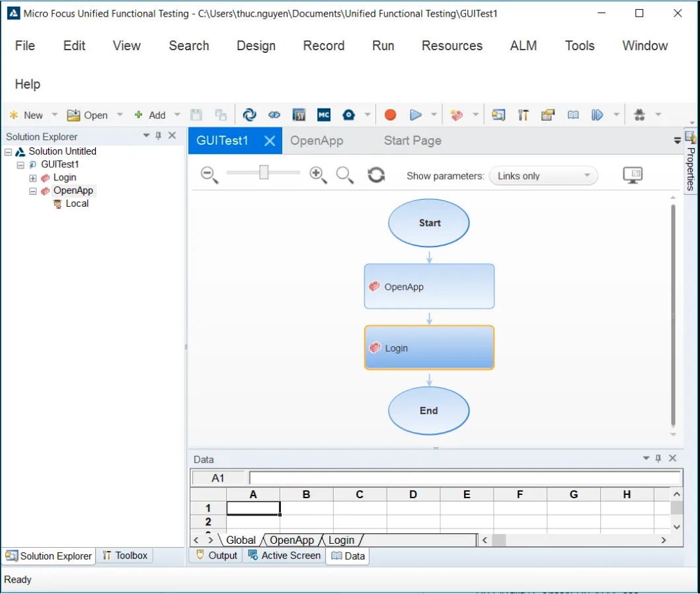Pin the Solution Explorer panel

[x=159, y=135]
